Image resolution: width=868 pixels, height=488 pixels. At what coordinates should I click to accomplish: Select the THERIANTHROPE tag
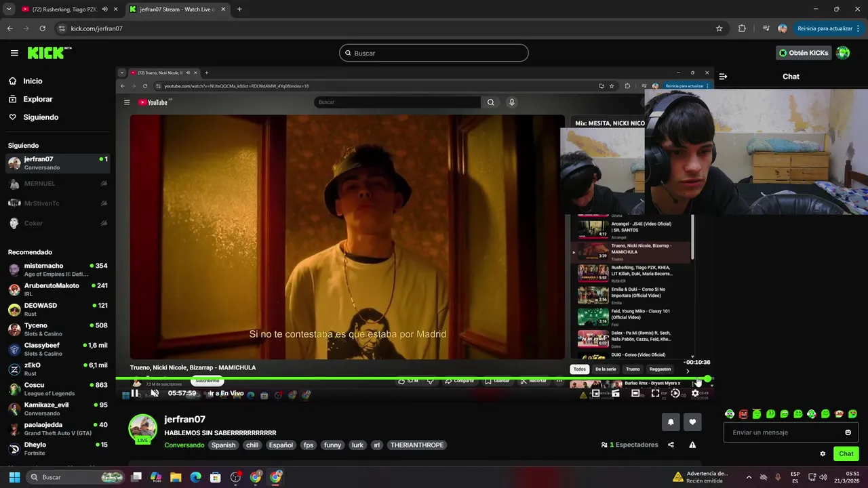coord(417,445)
